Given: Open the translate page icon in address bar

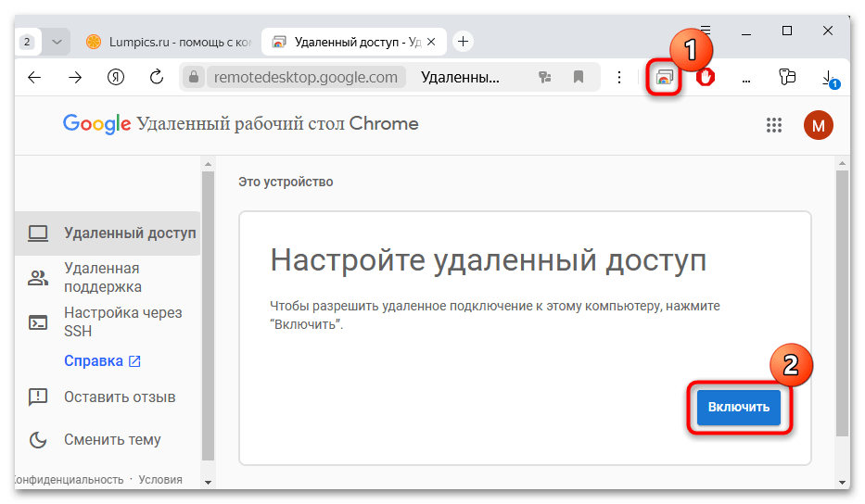Looking at the screenshot, I should point(545,77).
